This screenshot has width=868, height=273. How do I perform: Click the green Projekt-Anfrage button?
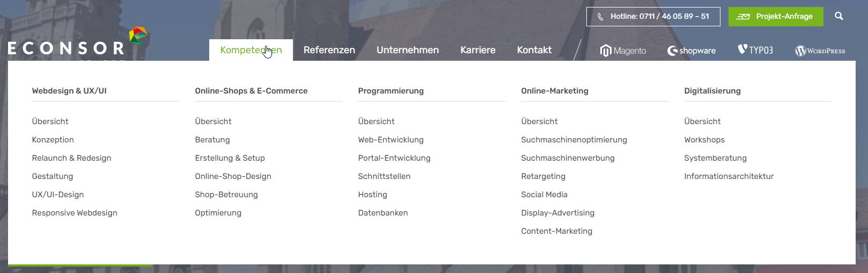coord(775,17)
